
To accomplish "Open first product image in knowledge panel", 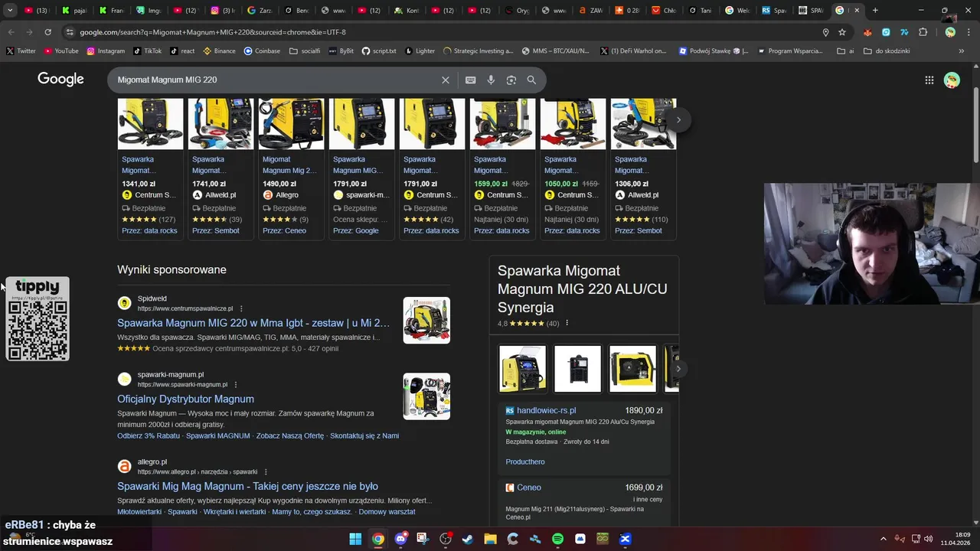I will click(523, 369).
